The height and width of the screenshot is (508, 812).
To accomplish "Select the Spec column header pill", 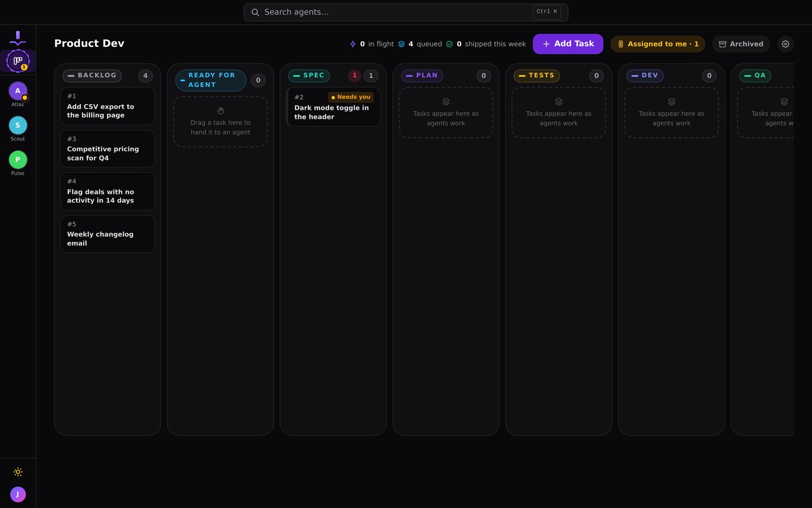I will (x=309, y=76).
